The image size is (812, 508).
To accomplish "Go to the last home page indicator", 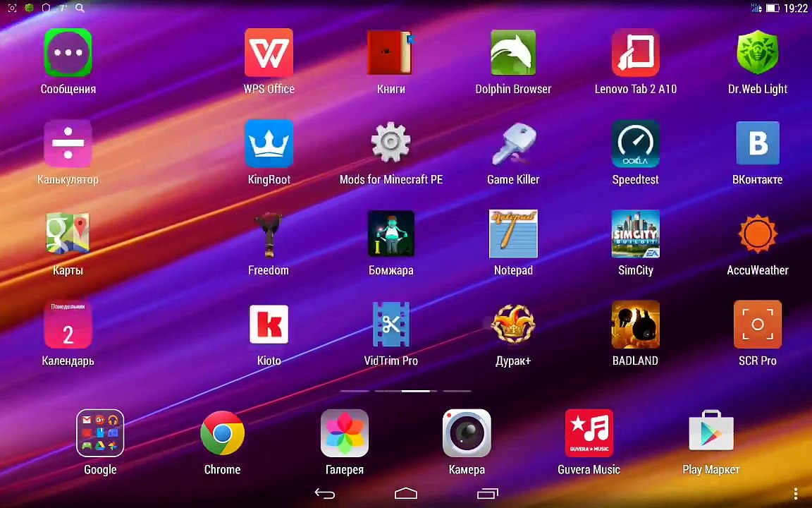I will [x=457, y=391].
